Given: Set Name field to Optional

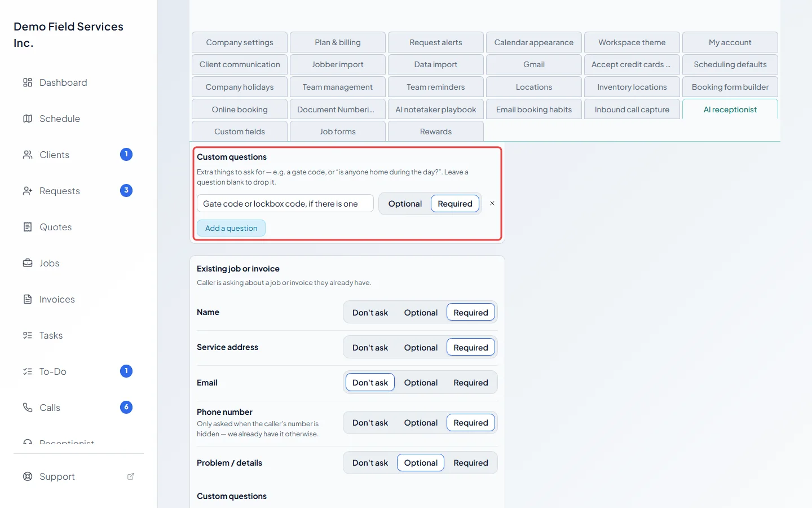Looking at the screenshot, I should 421,313.
